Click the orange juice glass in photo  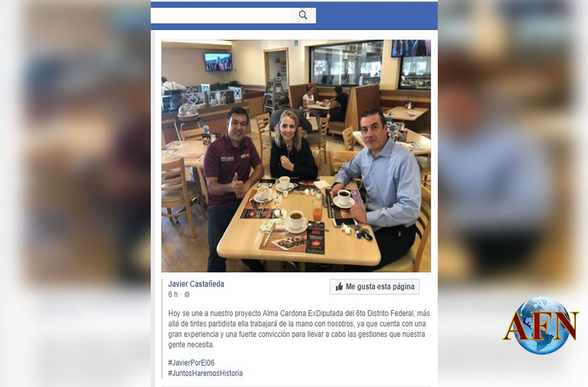tap(317, 210)
